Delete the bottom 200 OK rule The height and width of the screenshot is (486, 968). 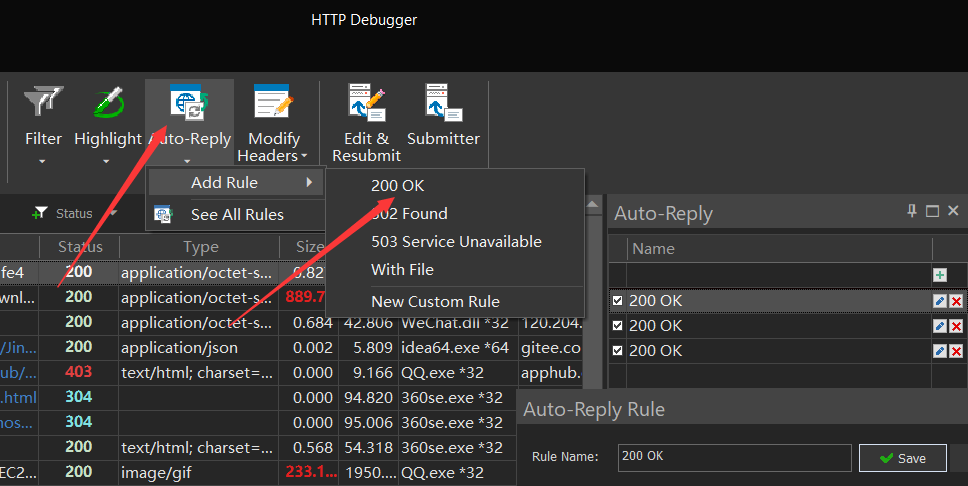pyautogui.click(x=956, y=351)
